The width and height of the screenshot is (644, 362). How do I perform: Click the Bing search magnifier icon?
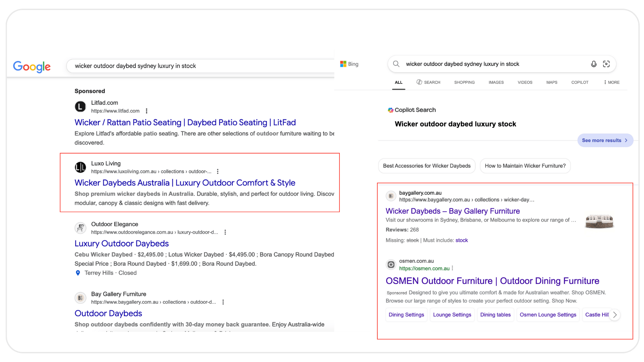point(396,64)
